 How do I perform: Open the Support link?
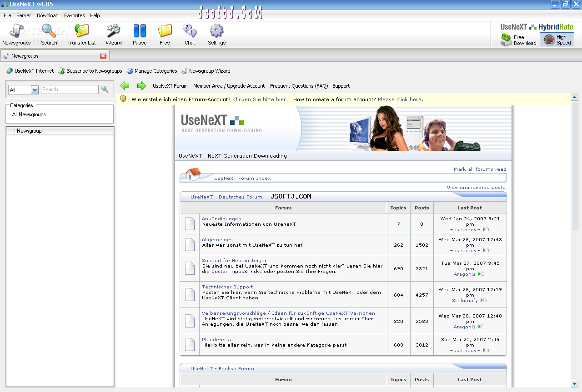[x=341, y=86]
